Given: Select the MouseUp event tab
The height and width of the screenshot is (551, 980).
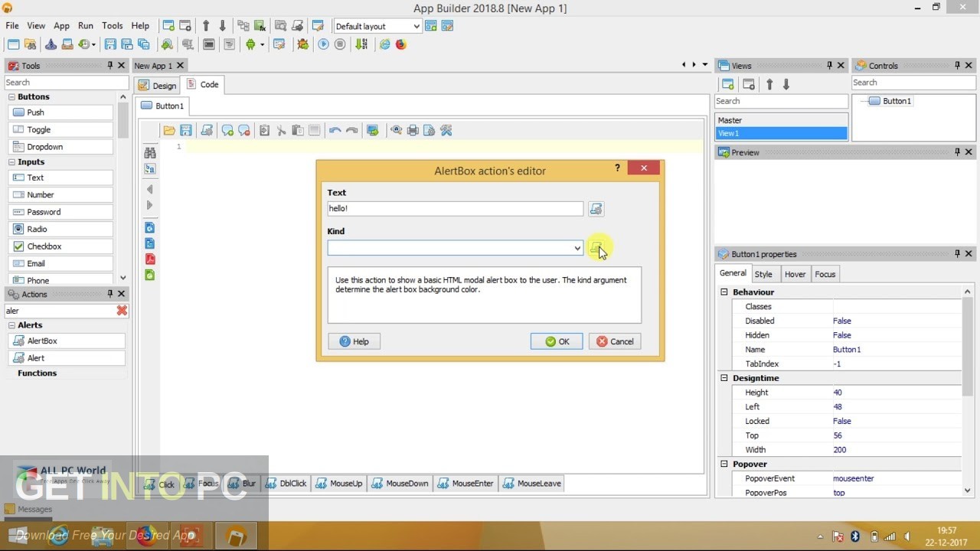Looking at the screenshot, I should tap(339, 484).
